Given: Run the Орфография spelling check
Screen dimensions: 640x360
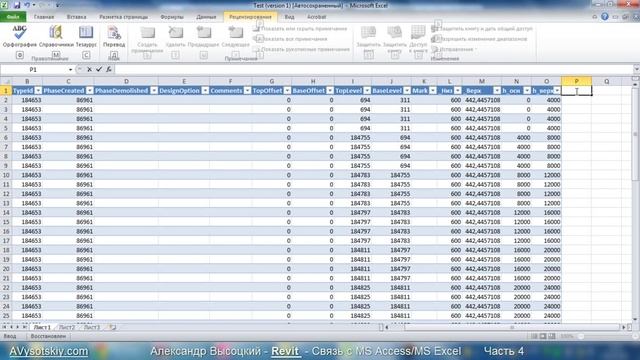Looking at the screenshot, I should [x=20, y=36].
